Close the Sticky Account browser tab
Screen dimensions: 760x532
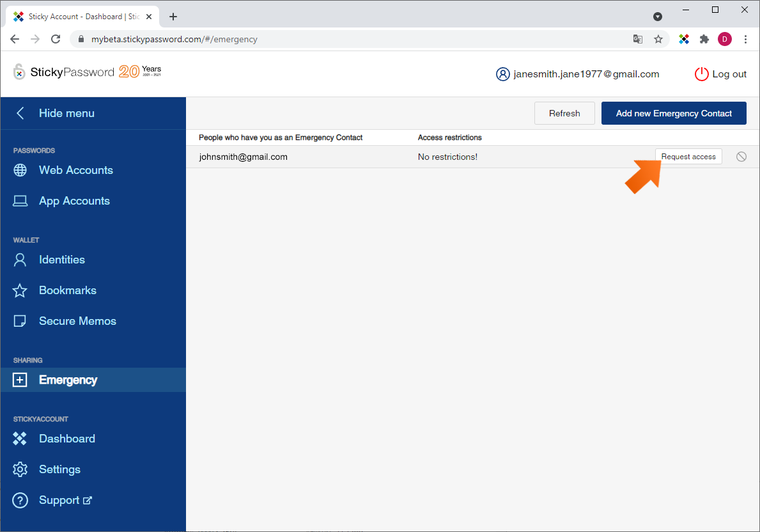coord(149,17)
